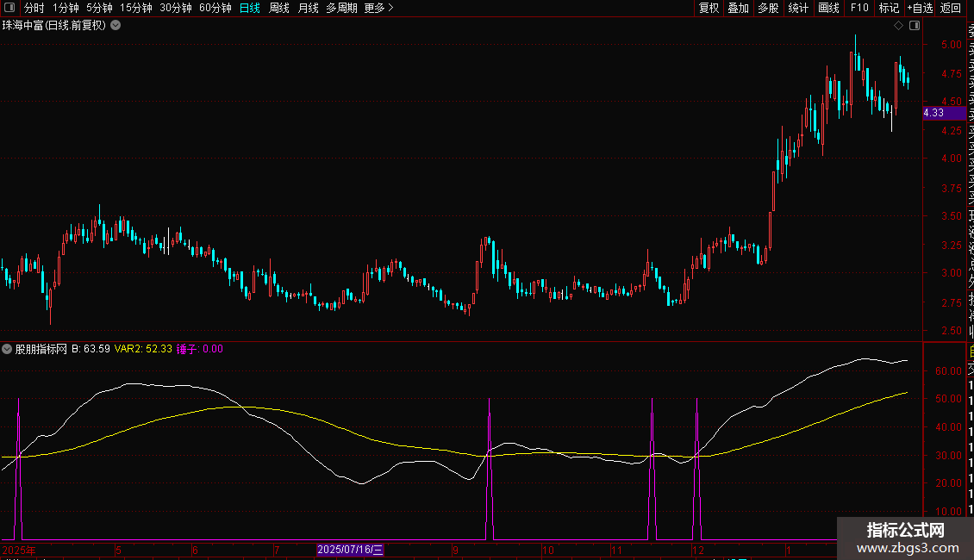Viewport: 974px width, 560px height.
Task: Click the 5.00 price axis label
Action: [951, 45]
